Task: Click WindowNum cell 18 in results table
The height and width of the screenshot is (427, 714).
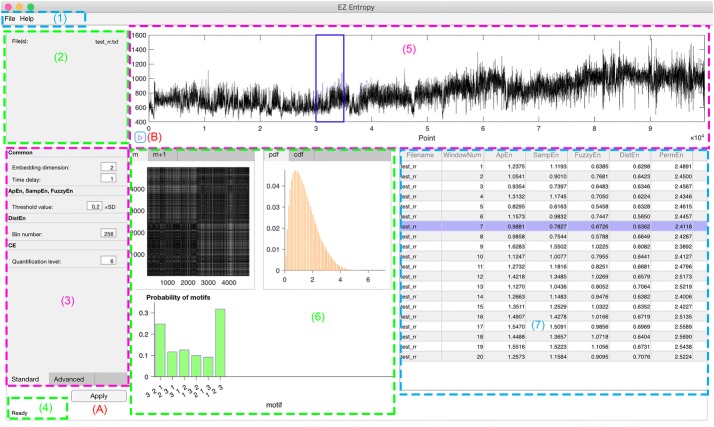Action: (x=462, y=336)
